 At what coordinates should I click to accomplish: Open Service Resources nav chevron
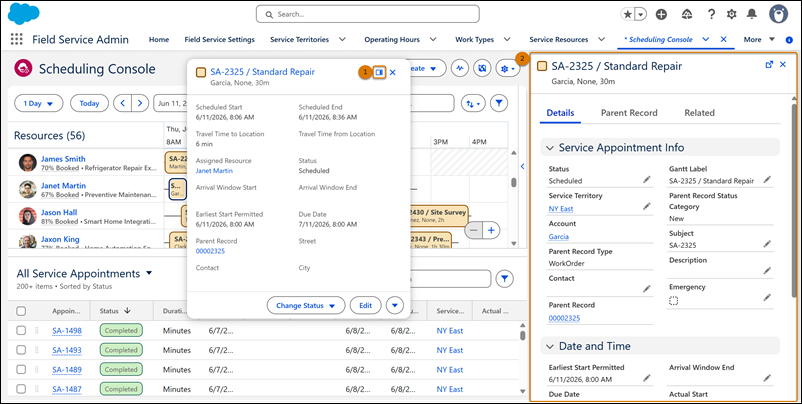602,39
